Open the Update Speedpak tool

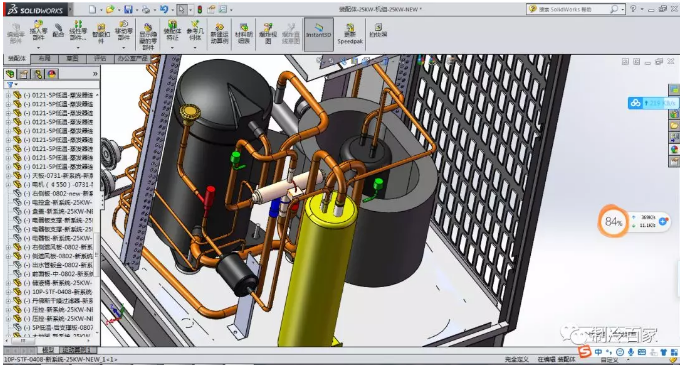click(x=350, y=34)
